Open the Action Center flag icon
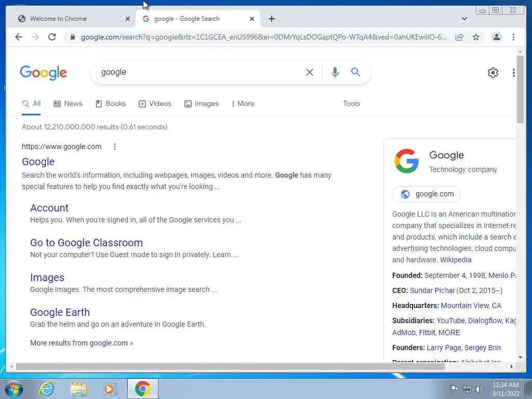 click(454, 389)
